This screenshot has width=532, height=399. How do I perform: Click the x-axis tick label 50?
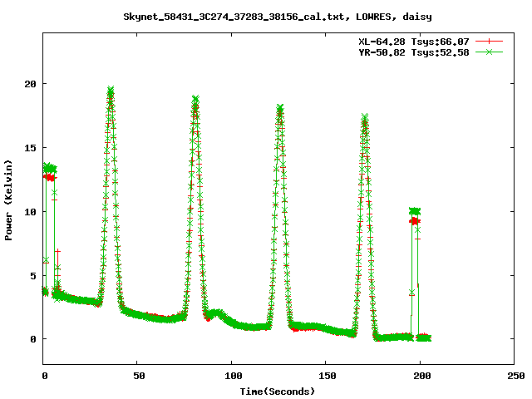tap(139, 376)
